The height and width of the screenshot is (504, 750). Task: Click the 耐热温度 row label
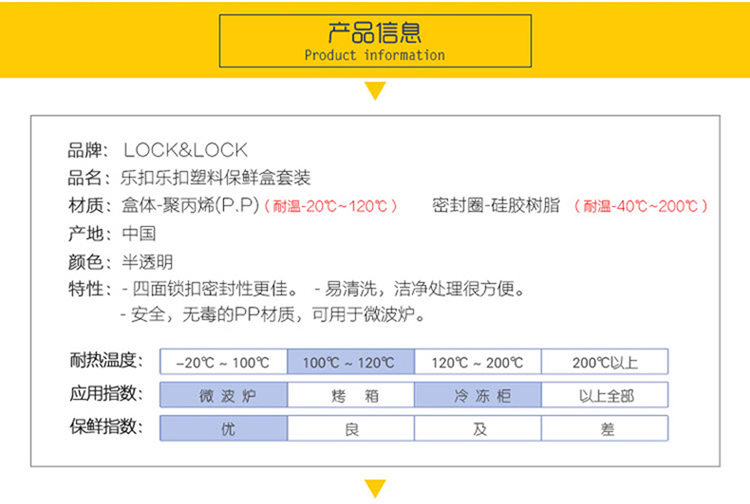coord(106,361)
